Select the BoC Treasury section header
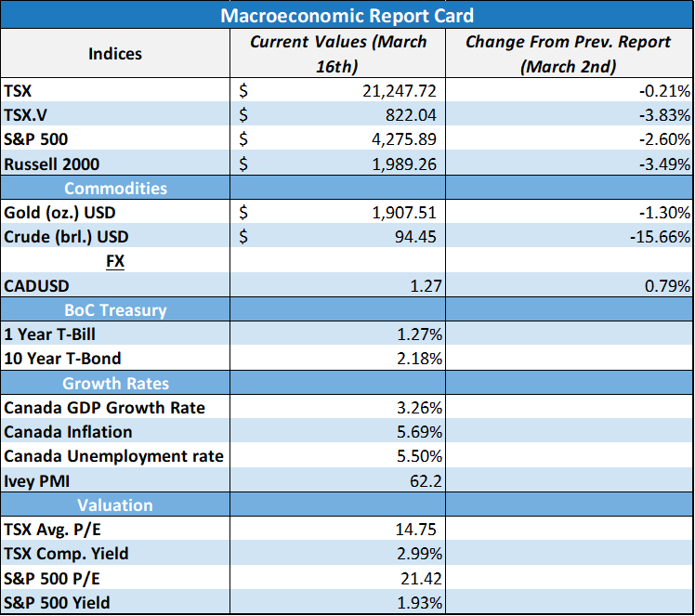The width and height of the screenshot is (695, 616). click(x=115, y=309)
